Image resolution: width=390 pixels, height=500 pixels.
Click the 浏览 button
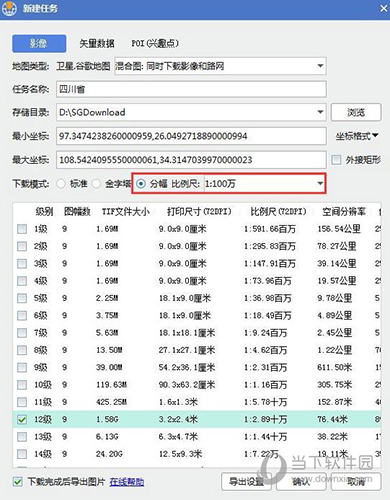point(356,112)
